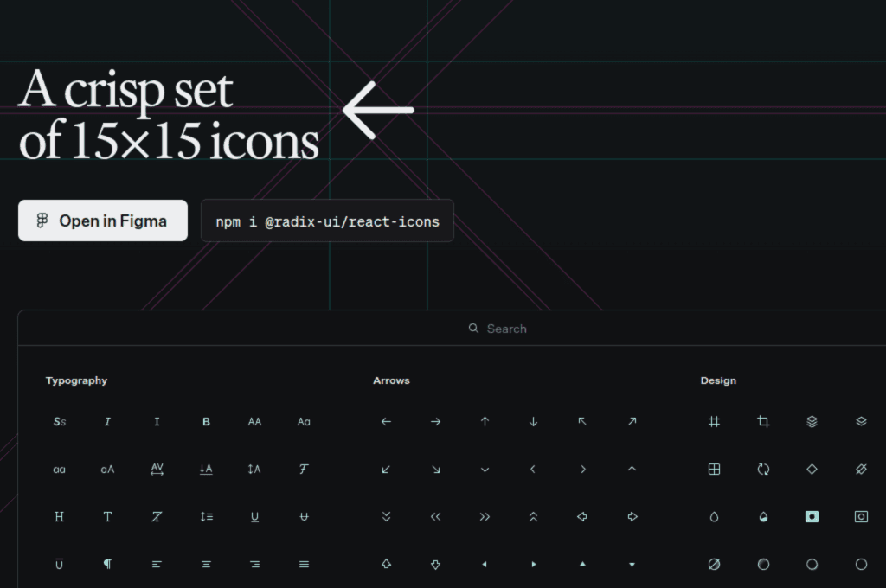886x588 pixels.
Task: Pick the double arrow left icon
Action: click(436, 516)
